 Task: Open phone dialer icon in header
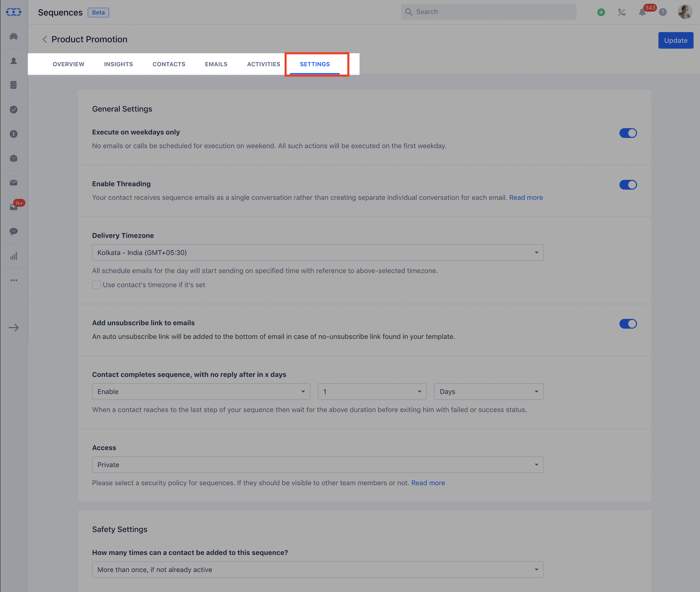point(621,12)
